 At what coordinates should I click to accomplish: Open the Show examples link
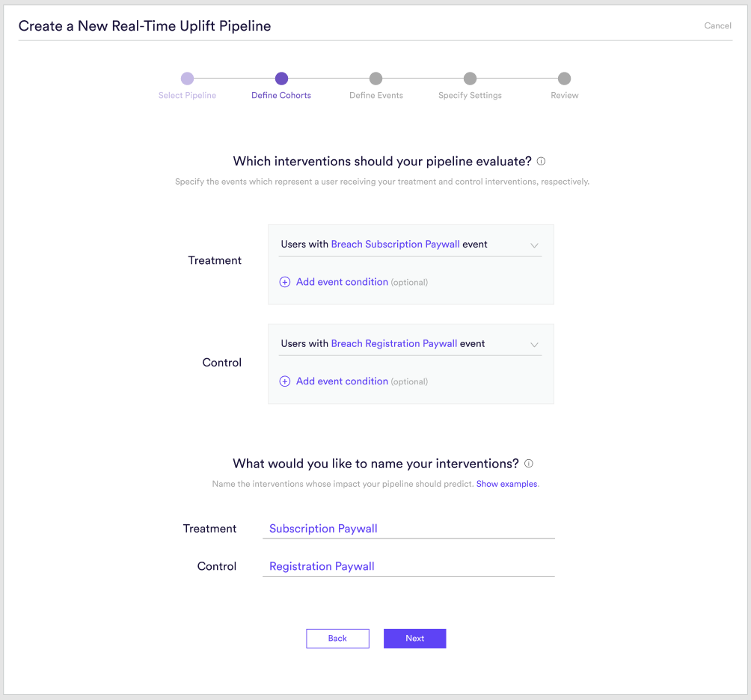pos(506,484)
